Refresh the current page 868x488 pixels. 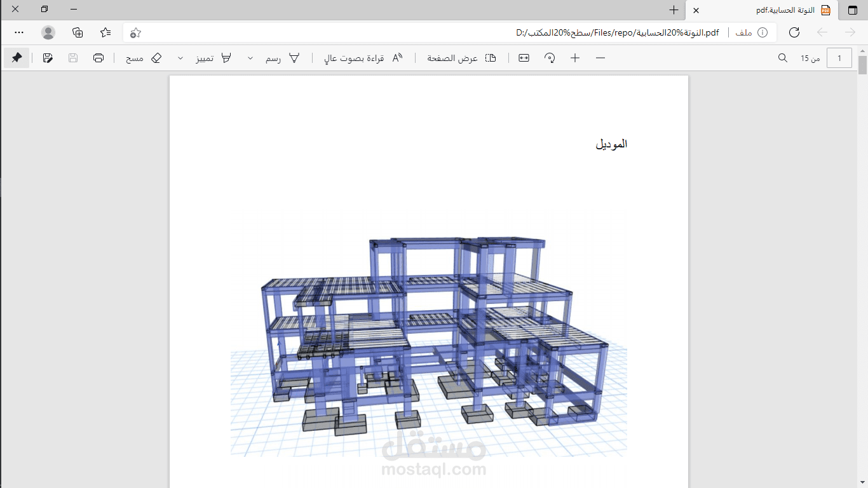pos(794,32)
